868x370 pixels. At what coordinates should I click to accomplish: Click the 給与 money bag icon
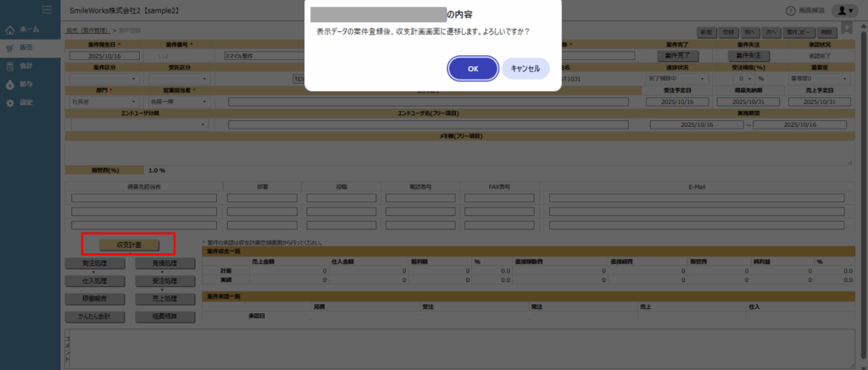(x=10, y=85)
